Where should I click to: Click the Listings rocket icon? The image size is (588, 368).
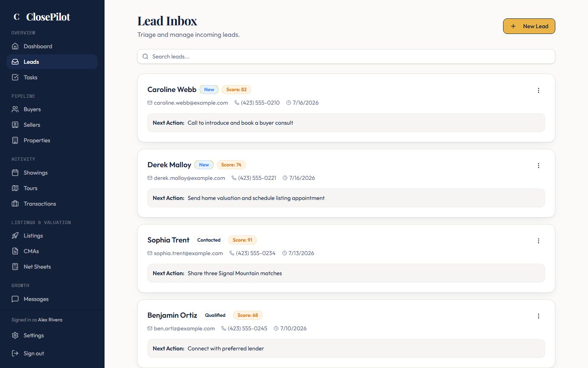coord(15,236)
